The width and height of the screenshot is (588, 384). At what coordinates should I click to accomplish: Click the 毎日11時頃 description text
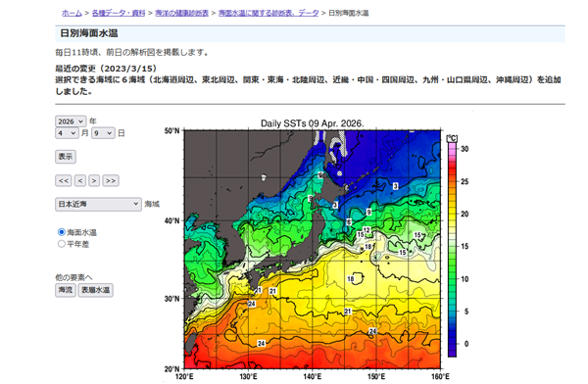click(x=131, y=52)
